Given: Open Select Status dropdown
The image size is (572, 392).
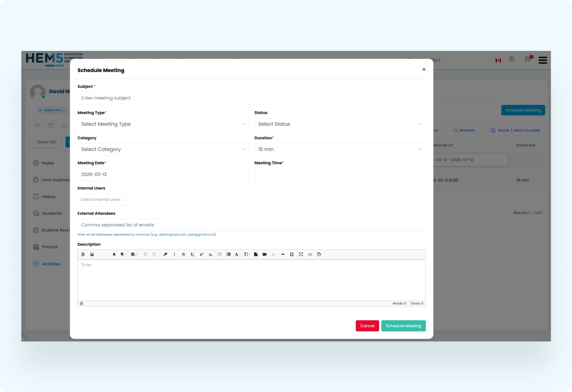Looking at the screenshot, I should coord(340,124).
